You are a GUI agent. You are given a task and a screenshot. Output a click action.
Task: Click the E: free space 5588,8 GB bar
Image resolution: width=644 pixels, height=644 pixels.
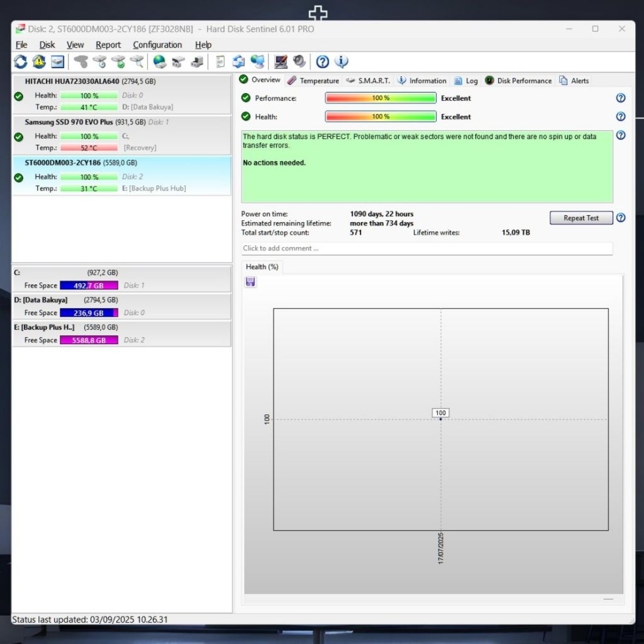tap(89, 340)
